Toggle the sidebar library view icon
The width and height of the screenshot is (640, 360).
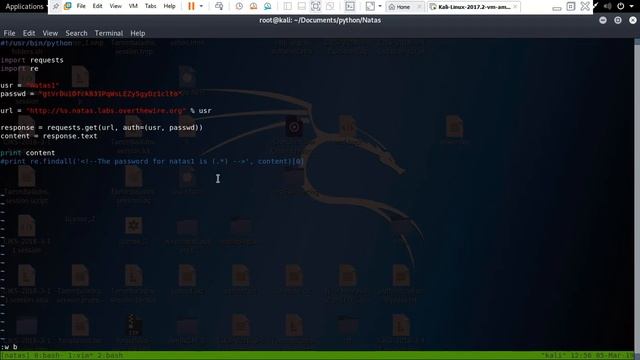coord(288,7)
